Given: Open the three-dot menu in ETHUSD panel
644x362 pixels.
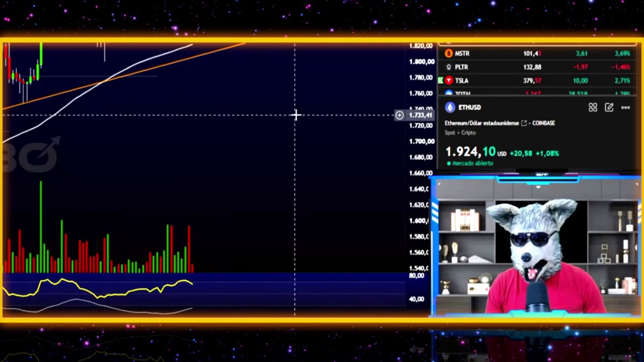Looking at the screenshot, I should [x=626, y=107].
